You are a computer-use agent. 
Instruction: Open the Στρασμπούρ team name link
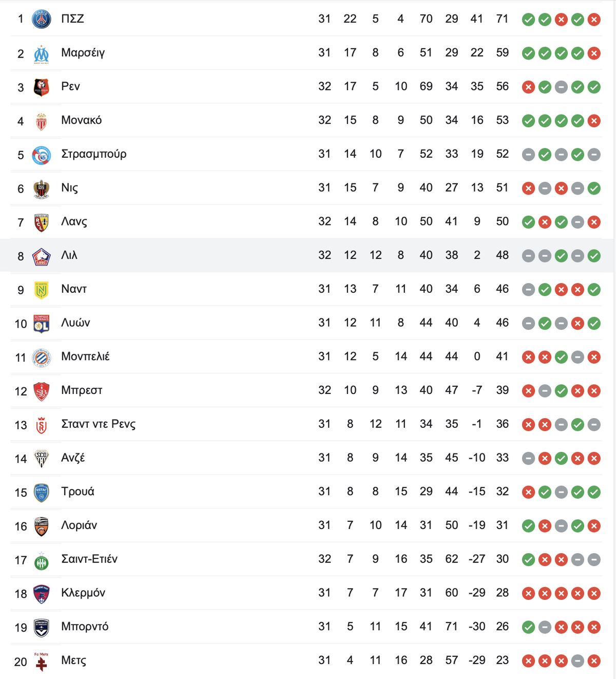click(94, 154)
